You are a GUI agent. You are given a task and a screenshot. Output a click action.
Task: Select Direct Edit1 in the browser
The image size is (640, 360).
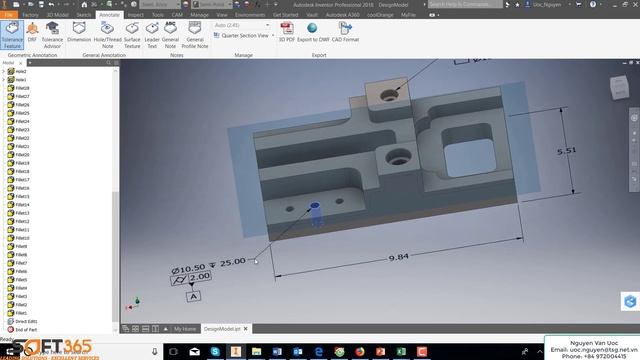[x=26, y=321]
